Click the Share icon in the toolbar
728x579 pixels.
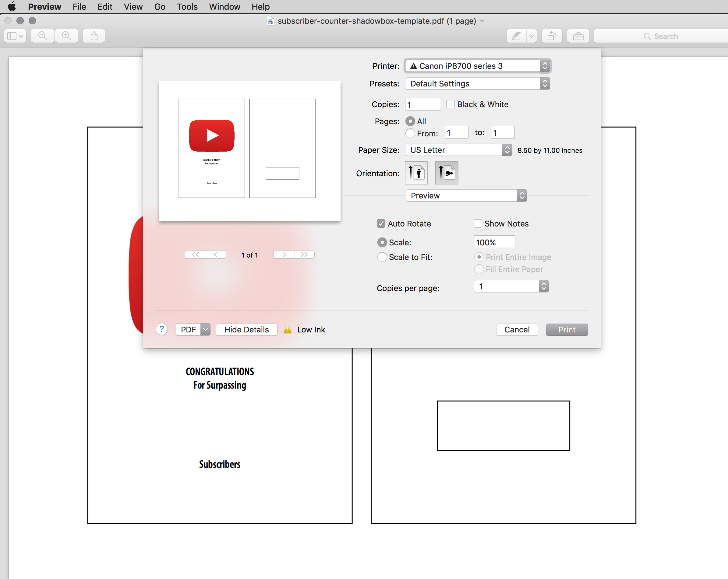(x=94, y=36)
